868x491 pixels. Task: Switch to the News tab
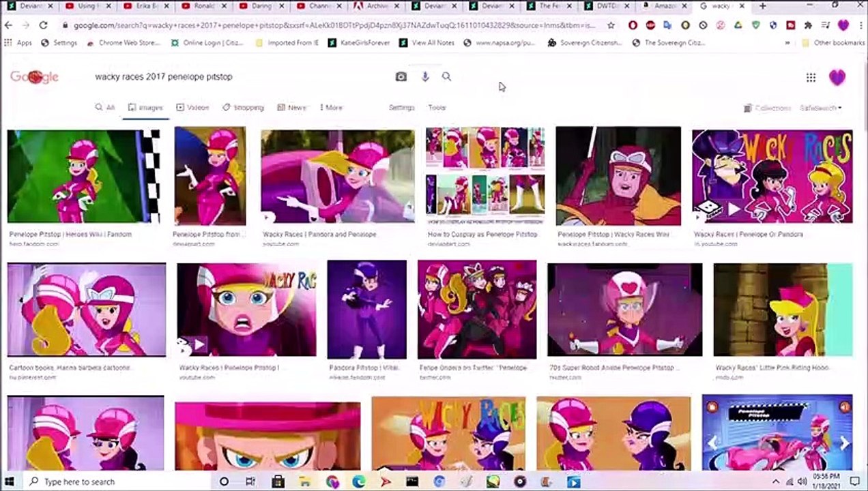291,108
